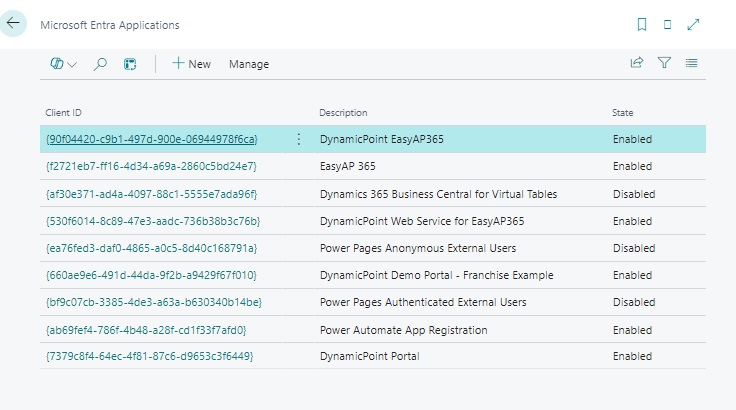The image size is (736, 410).
Task: Click the search magnifier icon
Action: pyautogui.click(x=100, y=64)
